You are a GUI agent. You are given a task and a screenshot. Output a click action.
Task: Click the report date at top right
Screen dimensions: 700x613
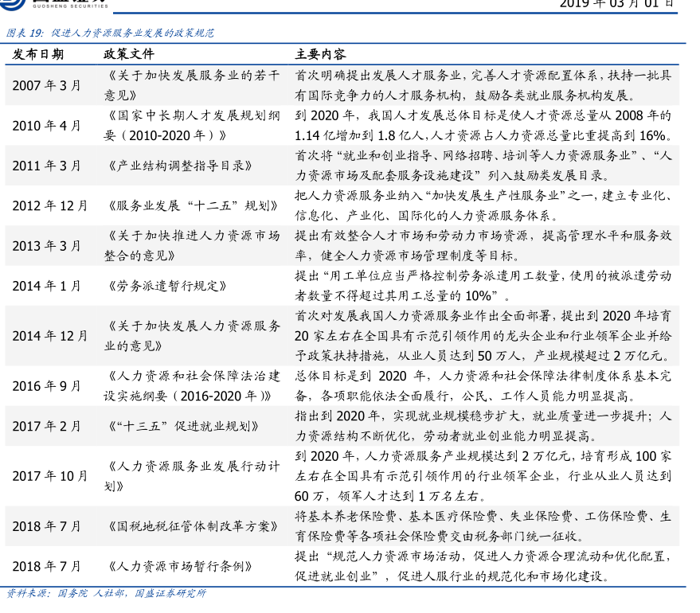click(x=616, y=4)
